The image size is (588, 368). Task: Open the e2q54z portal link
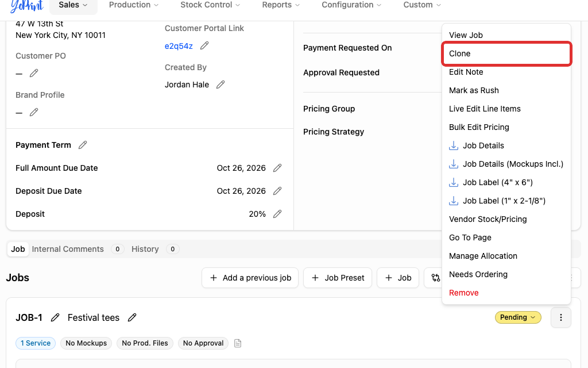point(179,46)
